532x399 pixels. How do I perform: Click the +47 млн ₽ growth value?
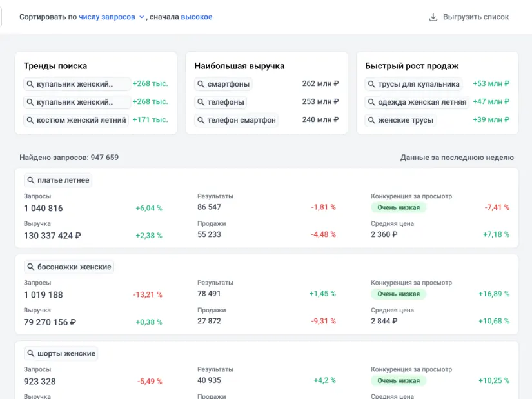(491, 101)
